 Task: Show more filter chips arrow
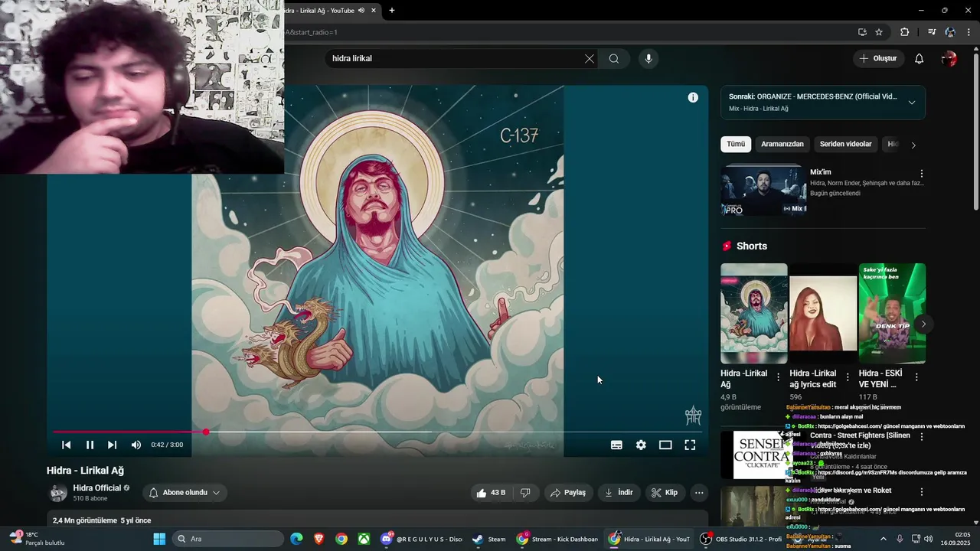(913, 145)
